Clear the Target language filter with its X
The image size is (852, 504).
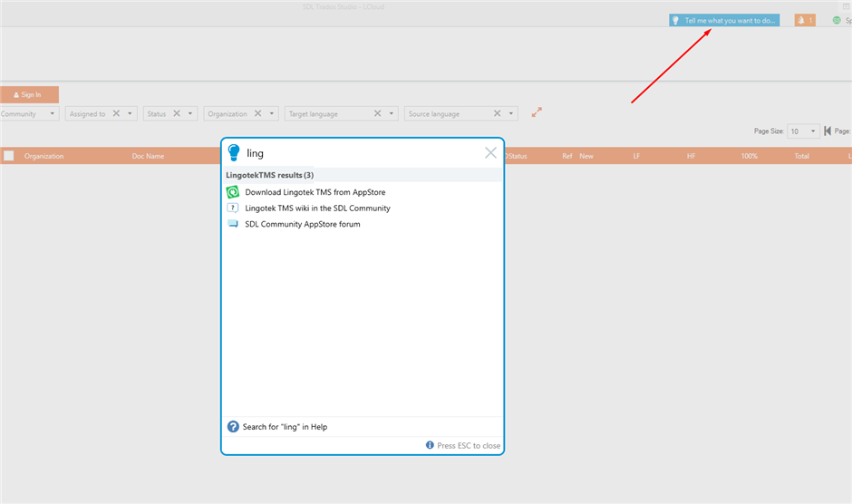tap(377, 113)
